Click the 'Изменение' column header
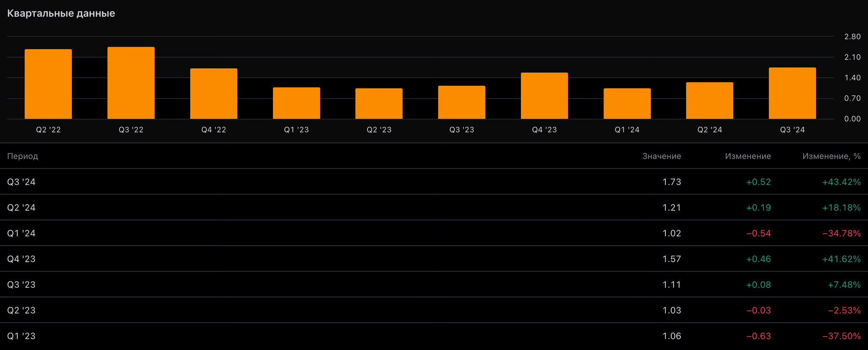This screenshot has width=868, height=350. coord(748,156)
